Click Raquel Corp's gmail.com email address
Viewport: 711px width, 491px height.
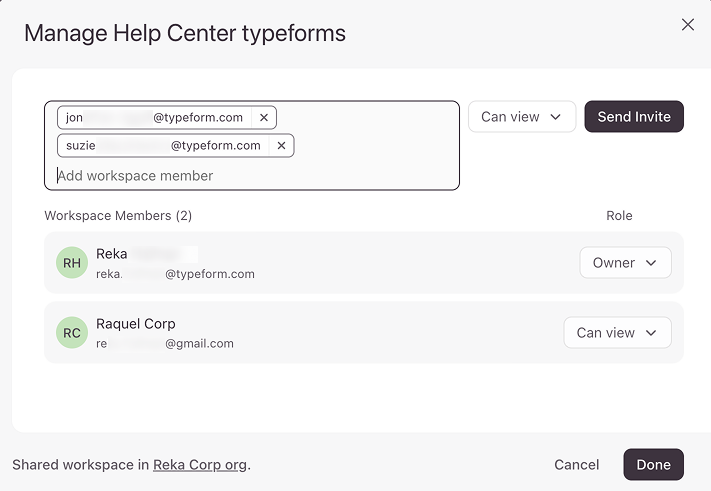[x=165, y=343]
